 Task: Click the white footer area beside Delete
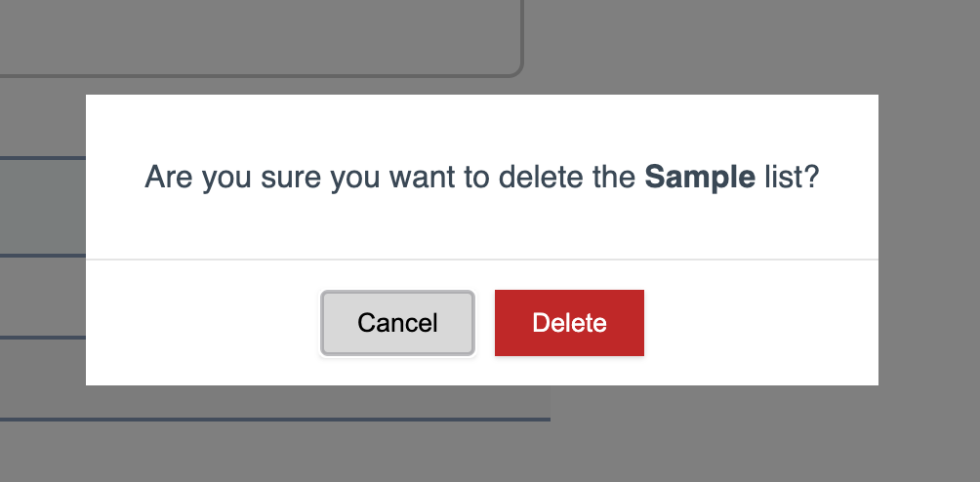click(760, 323)
